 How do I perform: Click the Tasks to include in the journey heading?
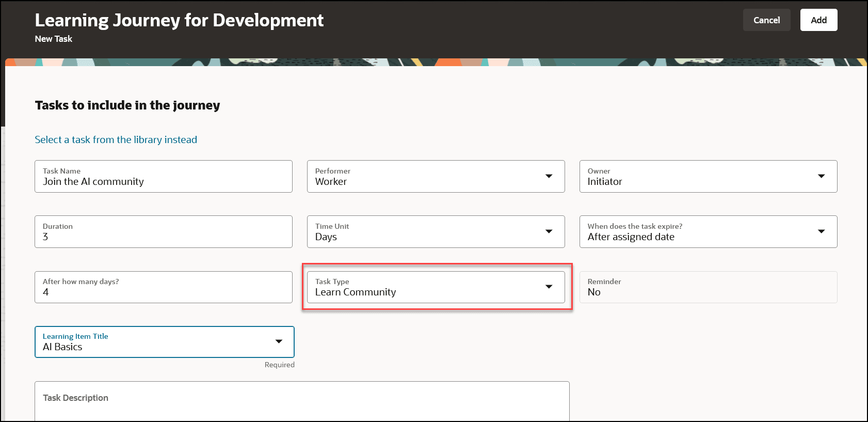127,105
